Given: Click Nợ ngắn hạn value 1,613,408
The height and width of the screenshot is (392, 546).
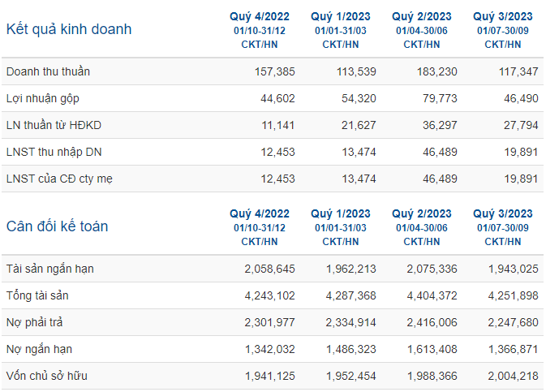Looking at the screenshot, I should 432,350.
